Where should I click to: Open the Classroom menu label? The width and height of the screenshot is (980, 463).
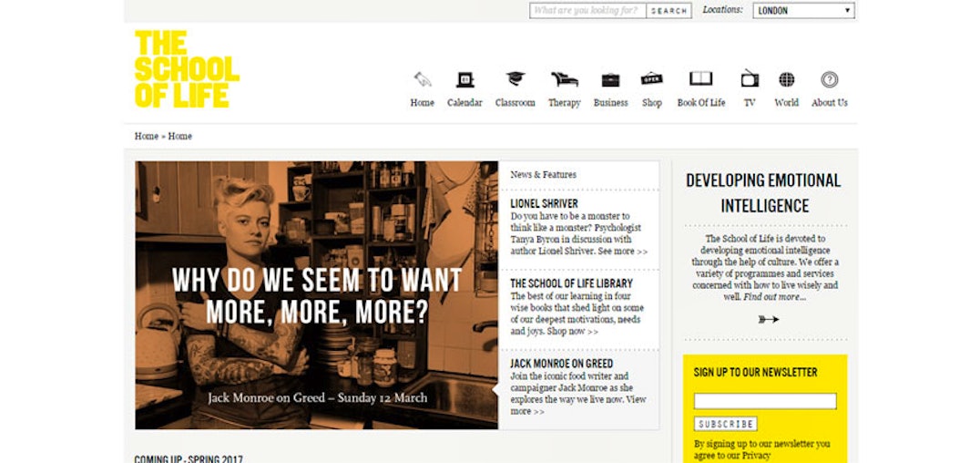[x=515, y=103]
